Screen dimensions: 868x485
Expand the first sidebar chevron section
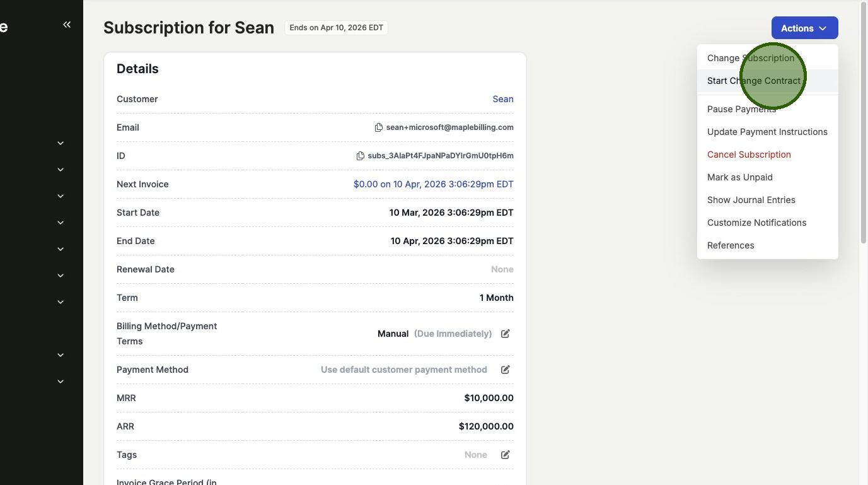tap(61, 143)
